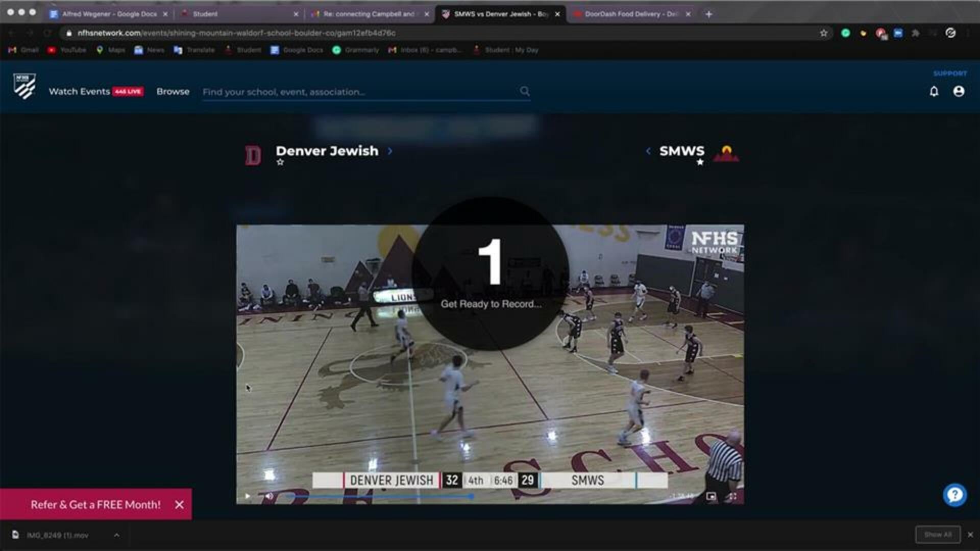Open the IMG_8249 download options arrow
This screenshot has height=551, width=980.
(116, 535)
